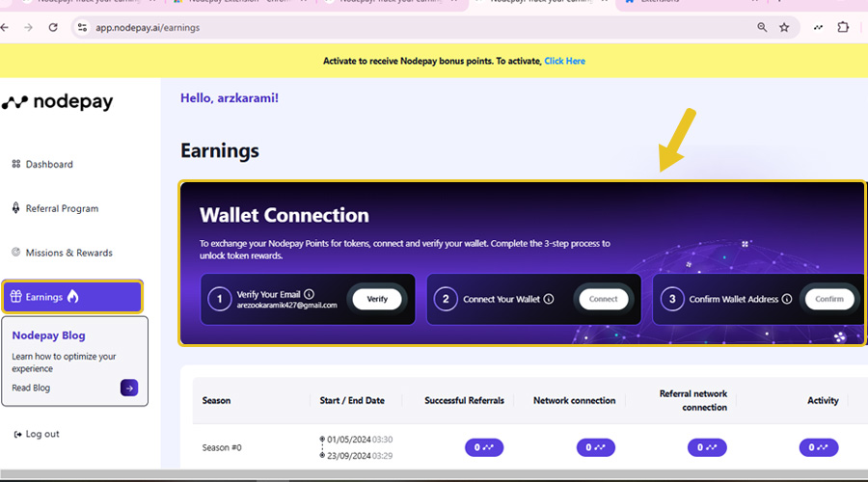Viewport: 868px width, 482px height.
Task: Click the Season #0 row label
Action: (222, 447)
